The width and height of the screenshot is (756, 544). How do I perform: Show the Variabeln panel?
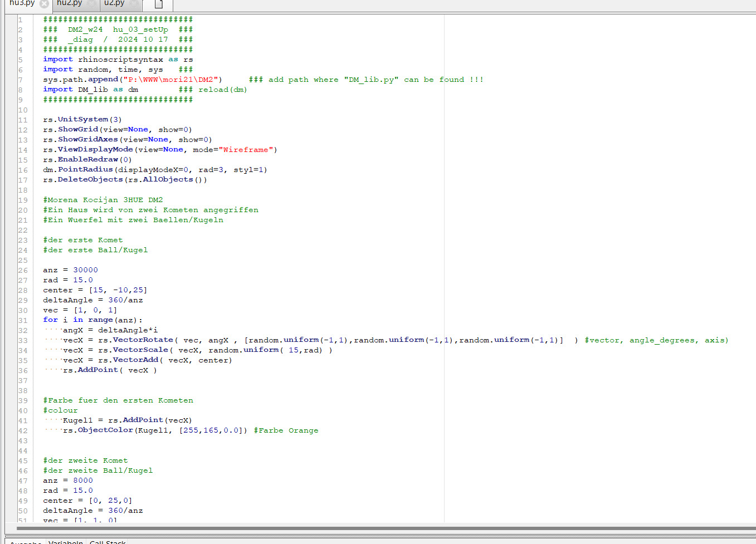(x=65, y=541)
